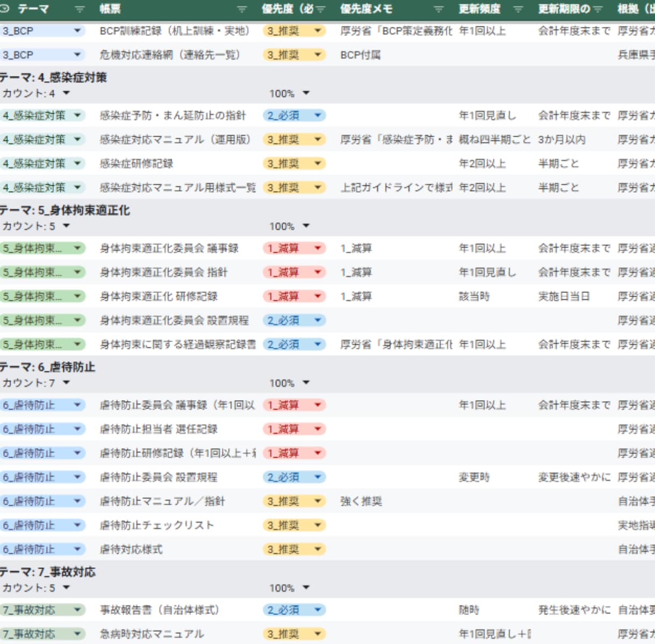
Task: Open theme chip 6_虐待防止 for 虐待対応様式 row
Action: pyautogui.click(x=42, y=550)
